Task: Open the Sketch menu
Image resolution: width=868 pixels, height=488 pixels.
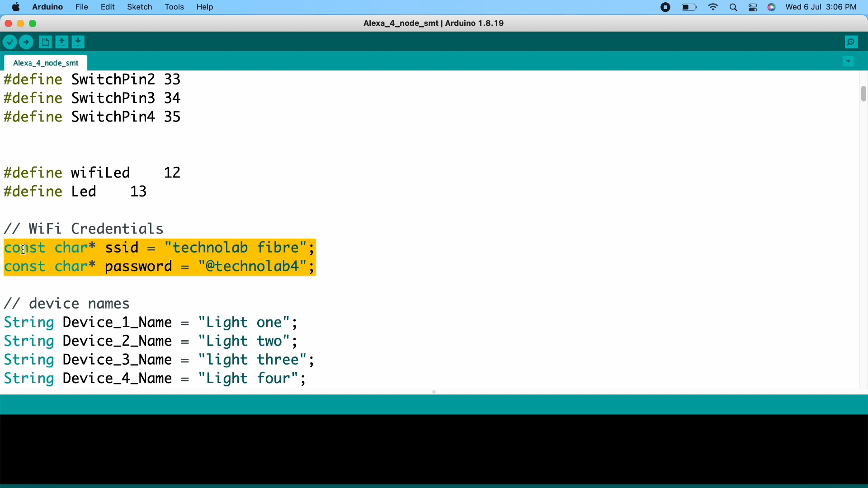Action: [x=140, y=7]
